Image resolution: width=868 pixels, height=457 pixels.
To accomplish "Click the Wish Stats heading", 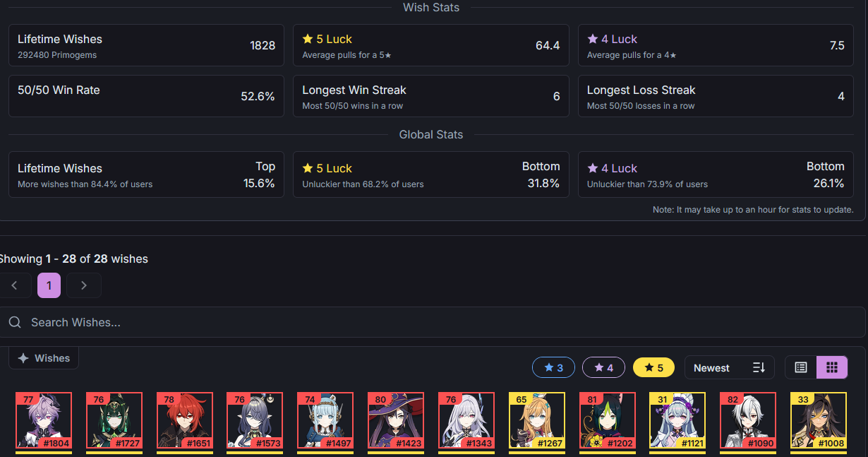I will (x=431, y=8).
